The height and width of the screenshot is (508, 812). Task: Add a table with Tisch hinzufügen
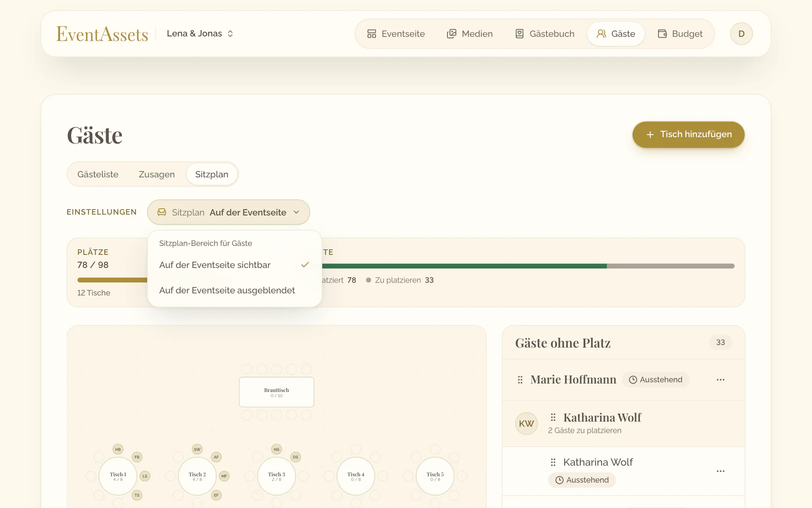[x=689, y=134]
